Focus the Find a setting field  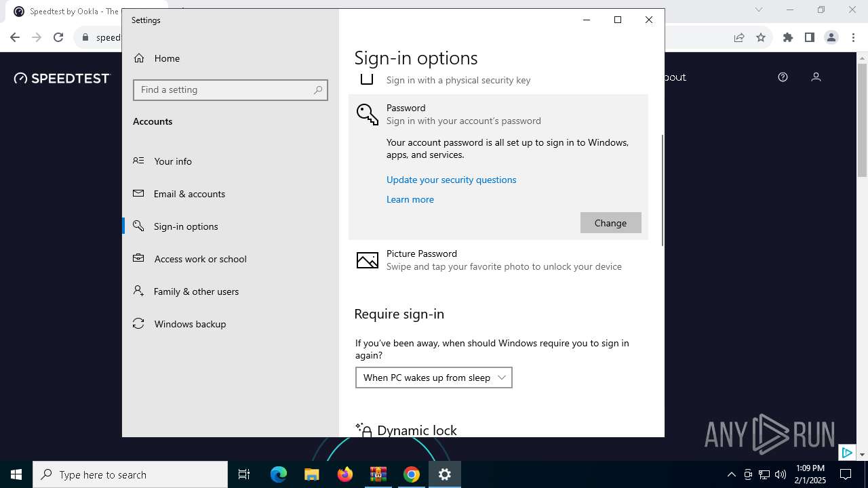(231, 89)
